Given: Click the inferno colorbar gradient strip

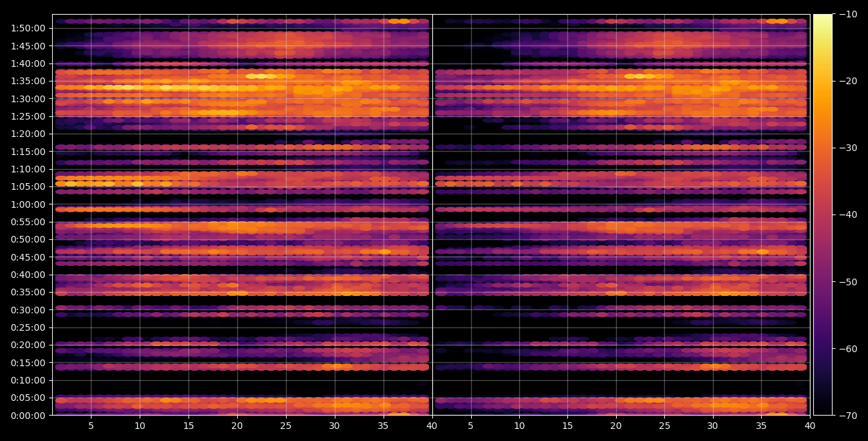Looking at the screenshot, I should click(x=823, y=214).
